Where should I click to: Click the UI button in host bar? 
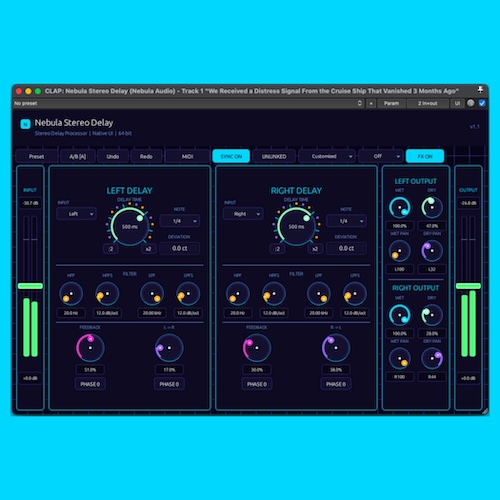[457, 103]
